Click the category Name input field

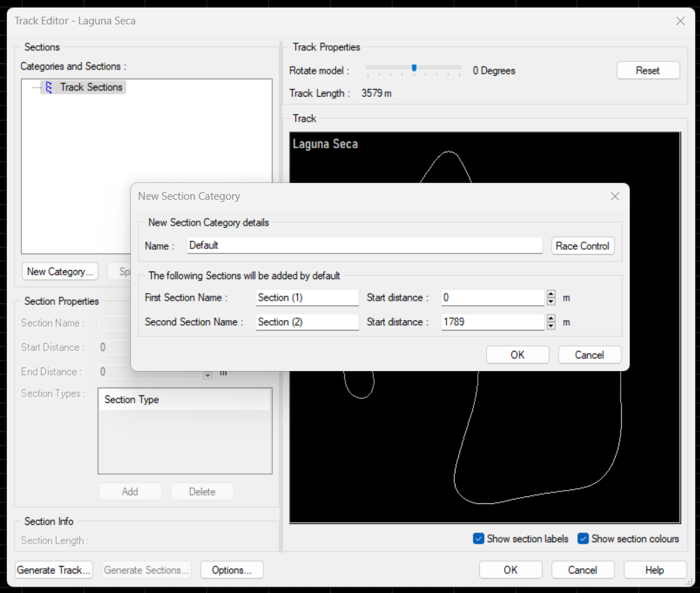click(364, 246)
